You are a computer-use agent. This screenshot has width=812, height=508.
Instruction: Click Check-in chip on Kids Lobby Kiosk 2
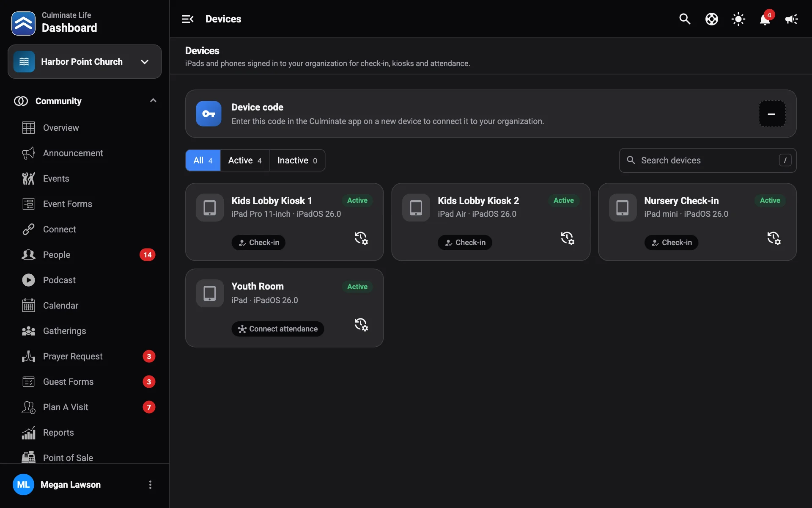(x=465, y=243)
